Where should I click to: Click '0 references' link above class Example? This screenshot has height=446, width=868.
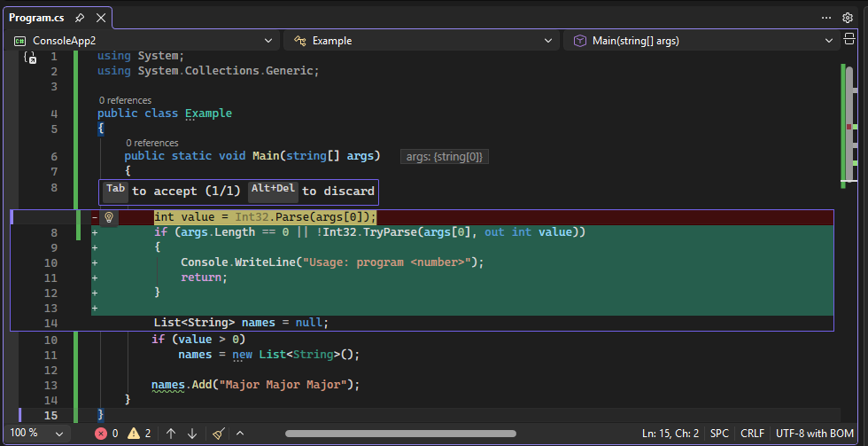(125, 100)
